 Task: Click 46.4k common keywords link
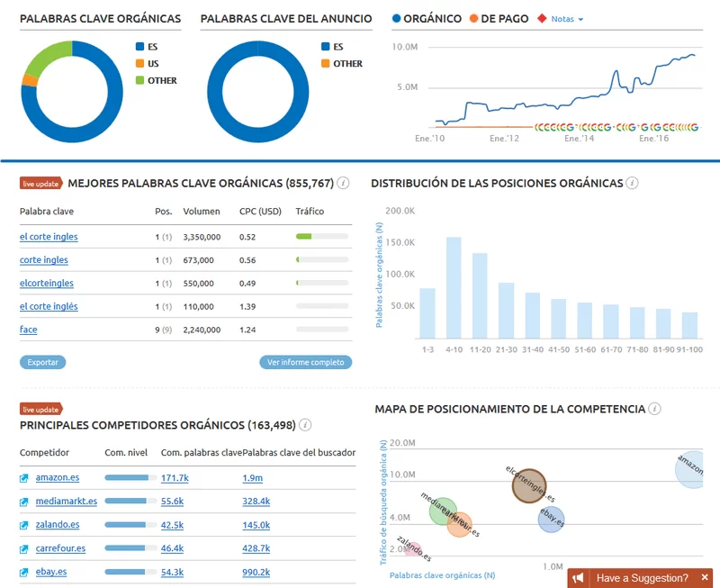click(x=172, y=548)
